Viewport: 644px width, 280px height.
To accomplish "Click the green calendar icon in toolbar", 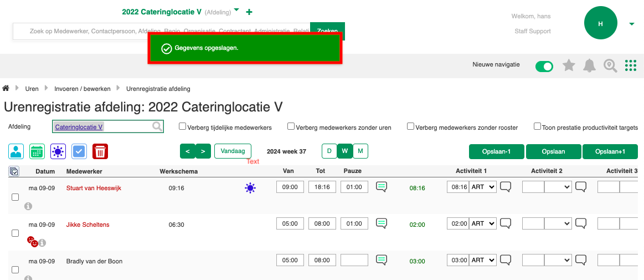I will pos(37,151).
